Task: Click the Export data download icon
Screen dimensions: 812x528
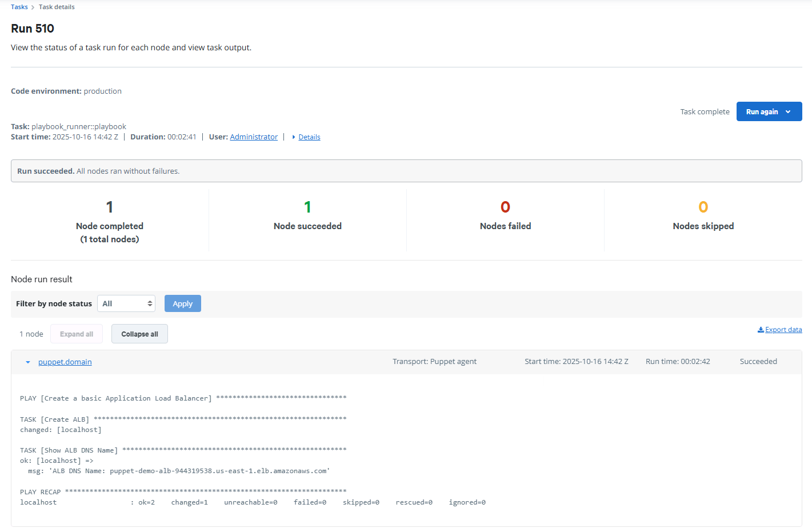Action: click(761, 329)
